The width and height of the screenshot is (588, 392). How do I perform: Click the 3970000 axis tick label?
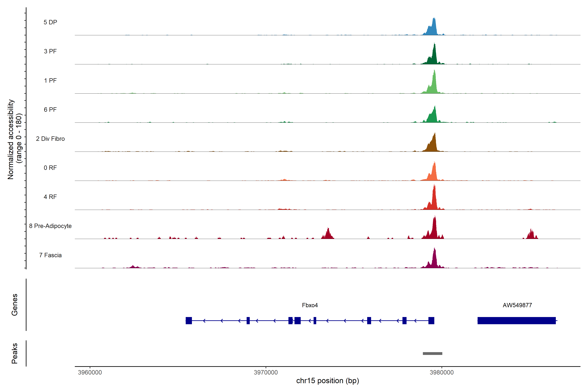pyautogui.click(x=266, y=373)
